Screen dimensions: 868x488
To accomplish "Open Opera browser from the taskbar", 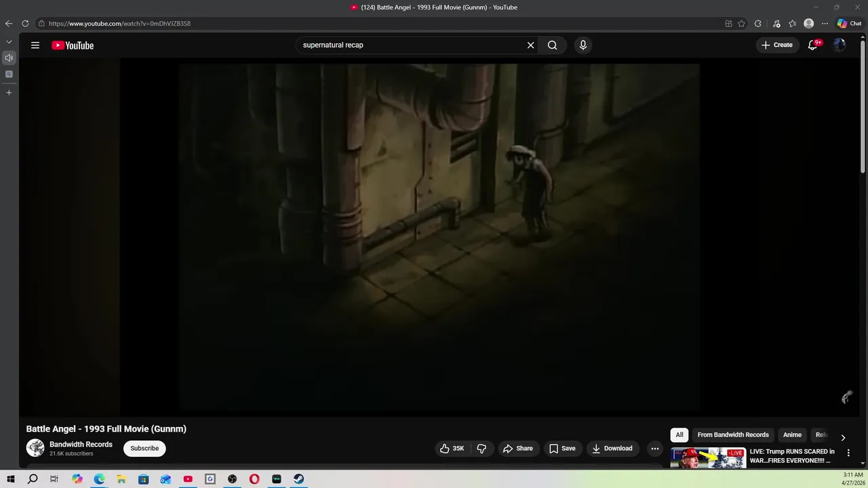I will [254, 479].
